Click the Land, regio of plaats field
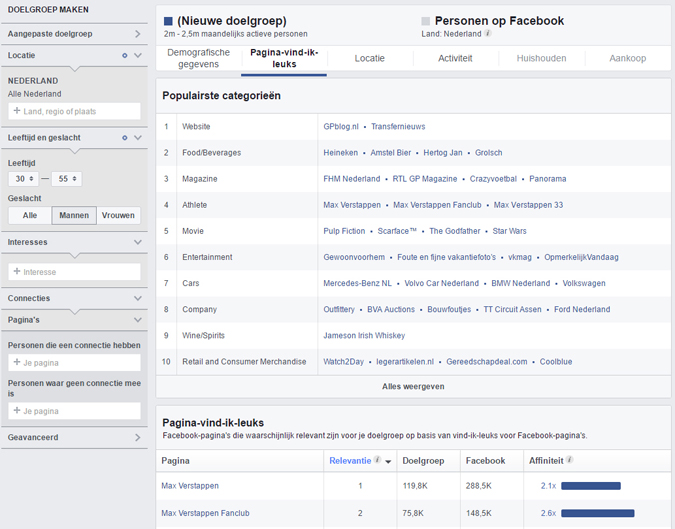 (x=74, y=111)
